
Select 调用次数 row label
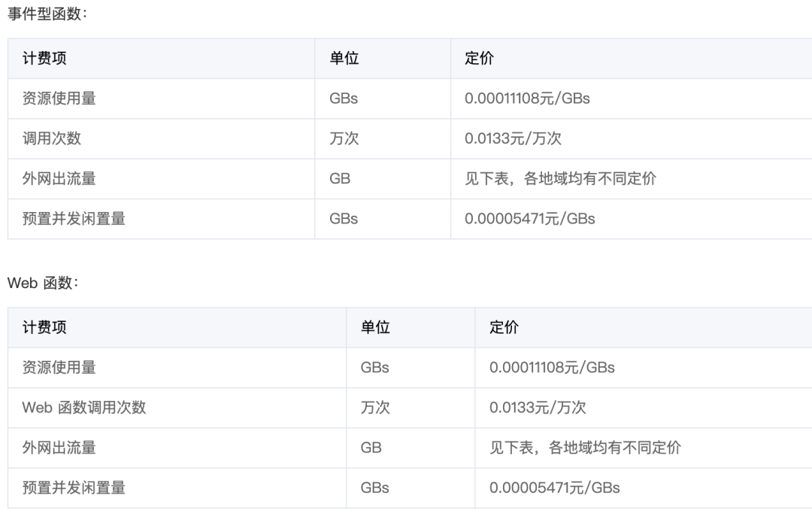point(52,138)
